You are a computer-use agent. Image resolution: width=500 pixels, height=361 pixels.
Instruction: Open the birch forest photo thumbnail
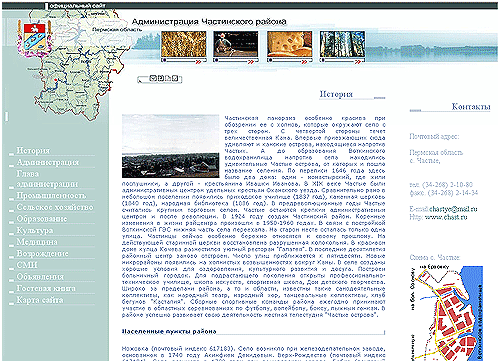point(342,44)
